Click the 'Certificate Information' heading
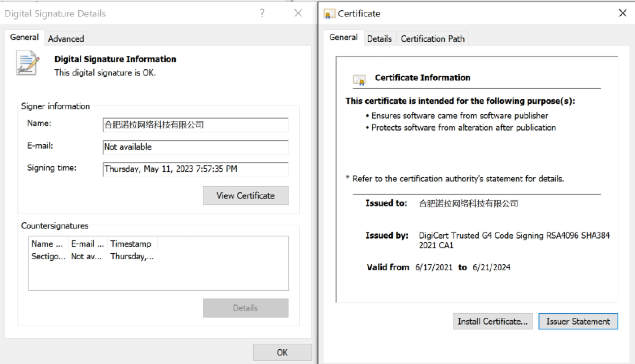The height and width of the screenshot is (364, 635). [423, 78]
